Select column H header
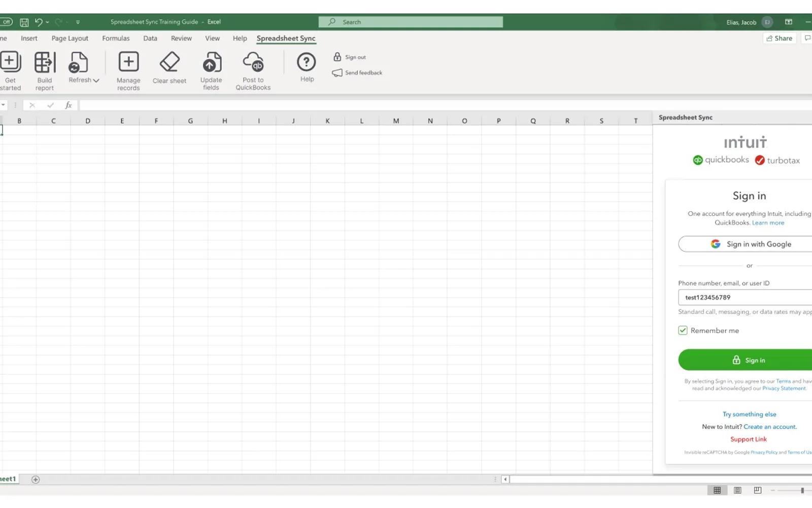Screen dimensions: 812x508 [x=224, y=121]
